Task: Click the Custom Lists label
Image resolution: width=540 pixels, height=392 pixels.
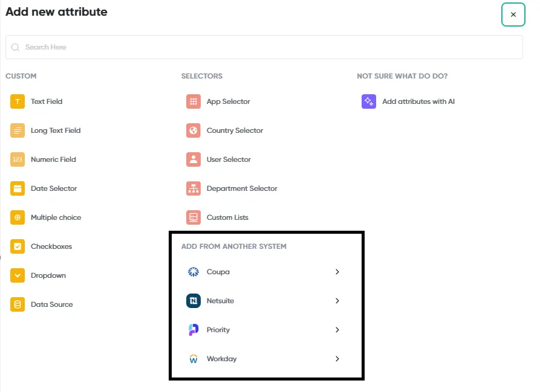Action: coord(227,217)
